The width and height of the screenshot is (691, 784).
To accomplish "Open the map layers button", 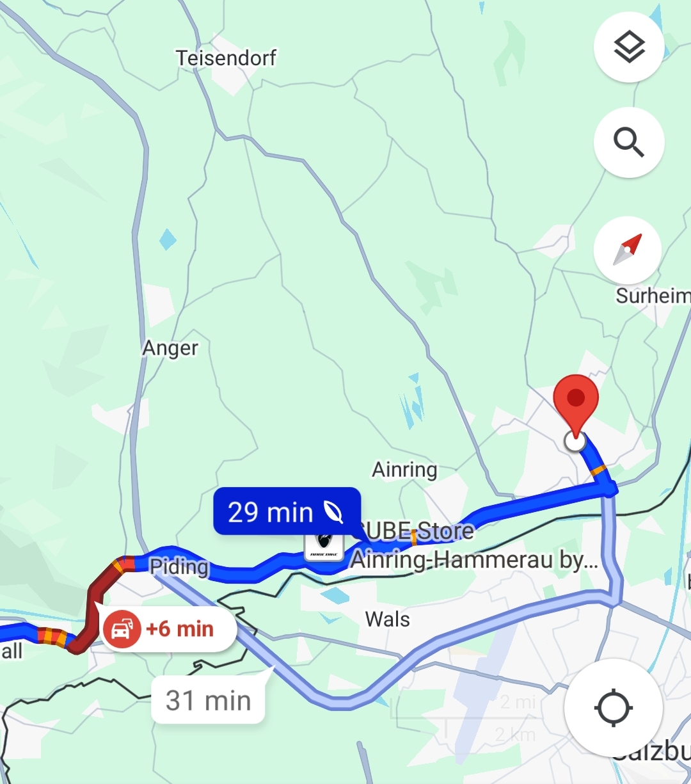I will [629, 47].
